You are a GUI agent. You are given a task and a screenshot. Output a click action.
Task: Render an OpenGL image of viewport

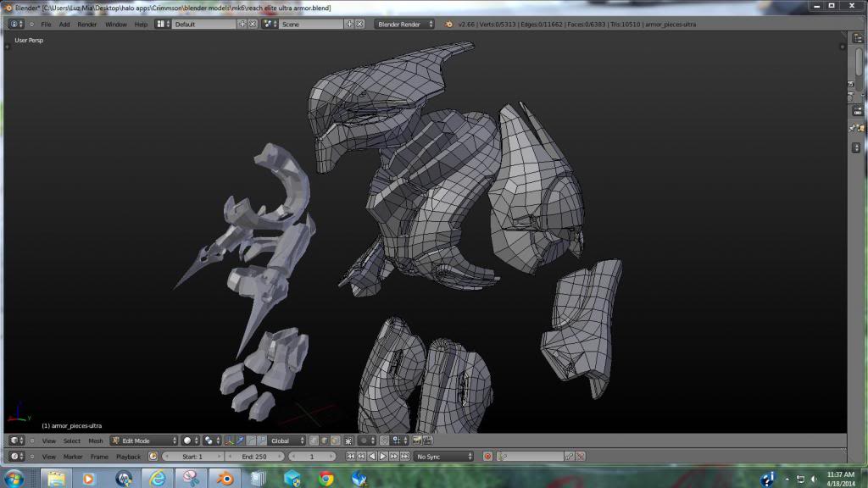417,441
